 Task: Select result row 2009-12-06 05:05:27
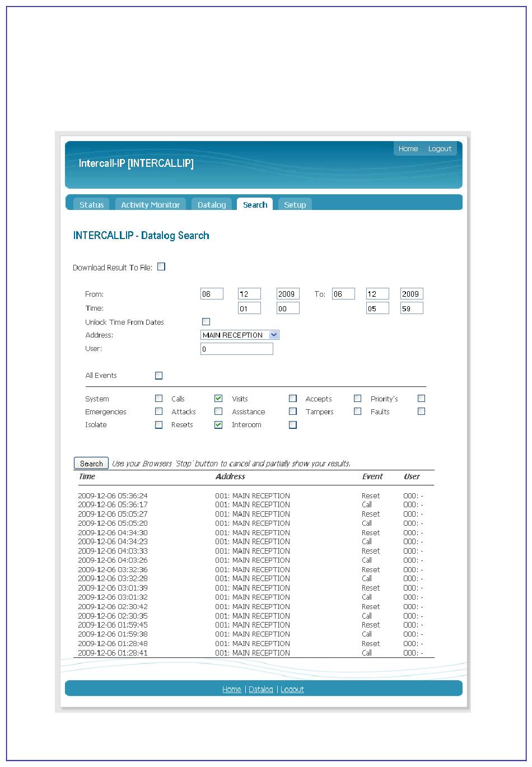[x=254, y=514]
